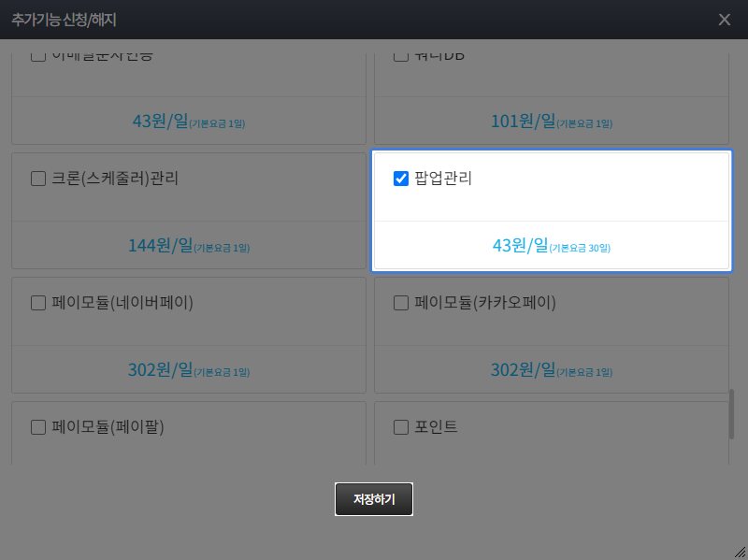The width and height of the screenshot is (748, 560).
Task: Click the 302원/일 price under 네이버페이
Action: click(x=160, y=369)
